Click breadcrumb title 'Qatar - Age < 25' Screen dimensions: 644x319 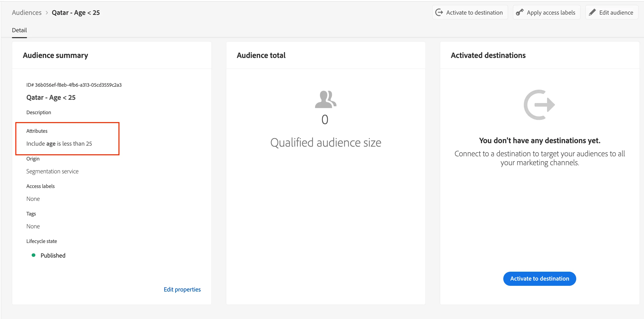(x=76, y=13)
